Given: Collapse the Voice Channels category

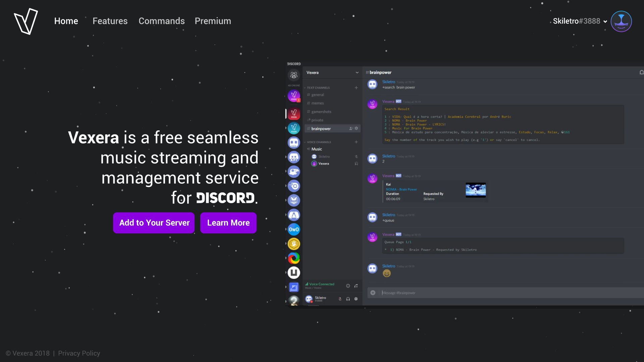Looking at the screenshot, I should tap(319, 142).
